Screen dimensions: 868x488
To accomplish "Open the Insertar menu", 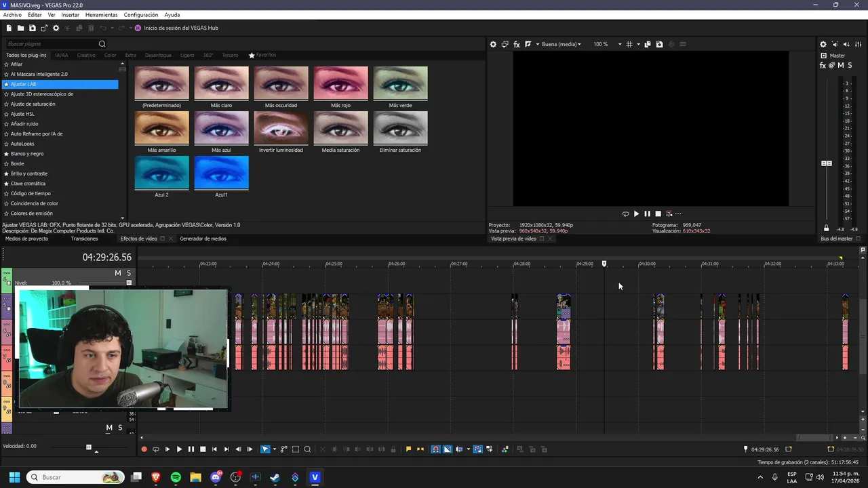I will tap(70, 15).
